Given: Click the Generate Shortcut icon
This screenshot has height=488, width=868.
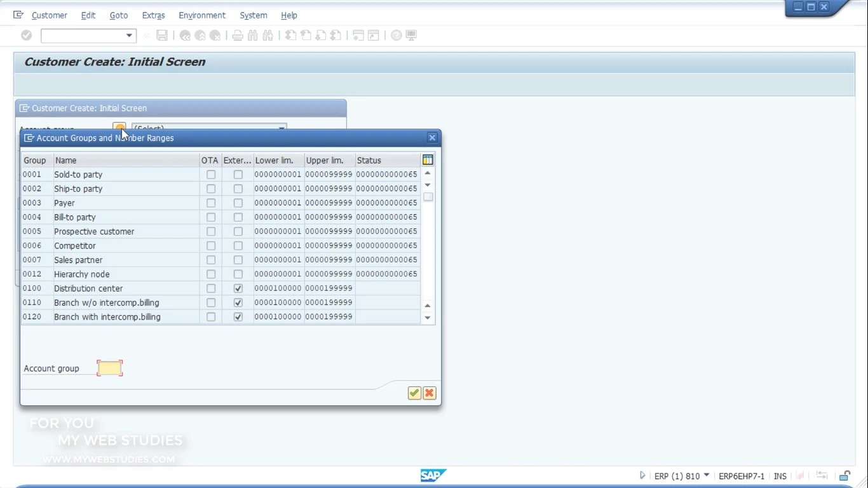Looking at the screenshot, I should pyautogui.click(x=374, y=36).
